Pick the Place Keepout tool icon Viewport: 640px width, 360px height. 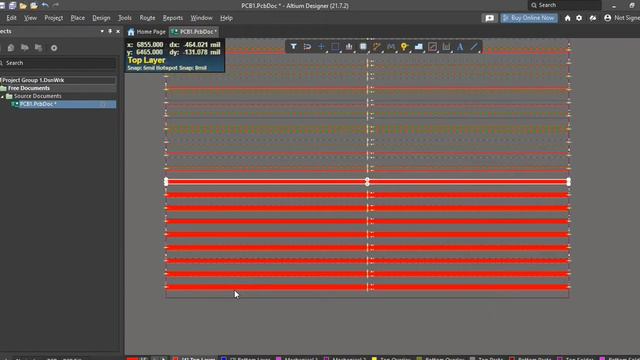432,47
